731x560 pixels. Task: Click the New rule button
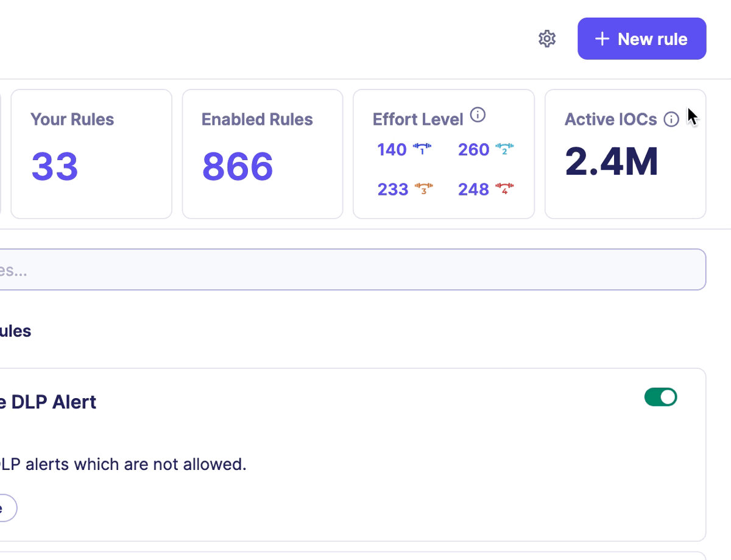(641, 39)
